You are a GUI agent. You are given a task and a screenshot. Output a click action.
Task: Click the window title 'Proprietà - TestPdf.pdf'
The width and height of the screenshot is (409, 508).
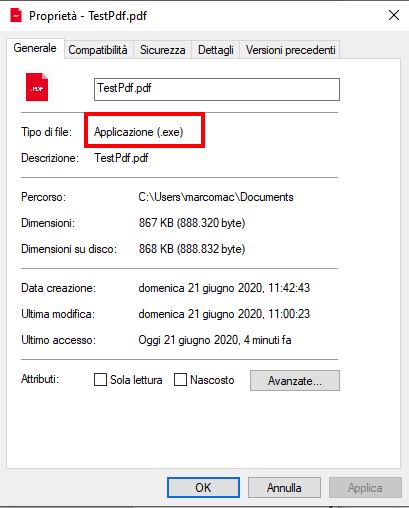click(88, 16)
